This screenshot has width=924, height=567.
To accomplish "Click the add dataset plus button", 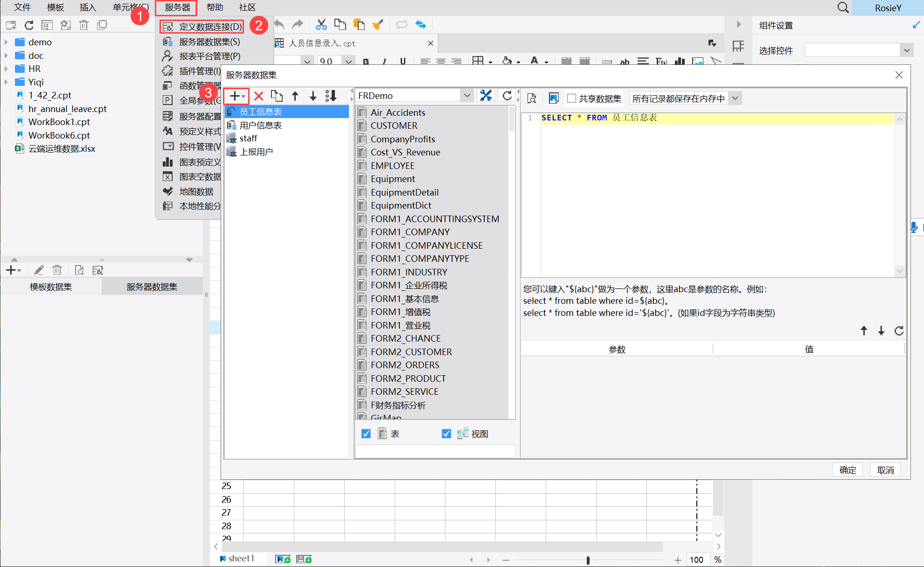I will click(235, 96).
